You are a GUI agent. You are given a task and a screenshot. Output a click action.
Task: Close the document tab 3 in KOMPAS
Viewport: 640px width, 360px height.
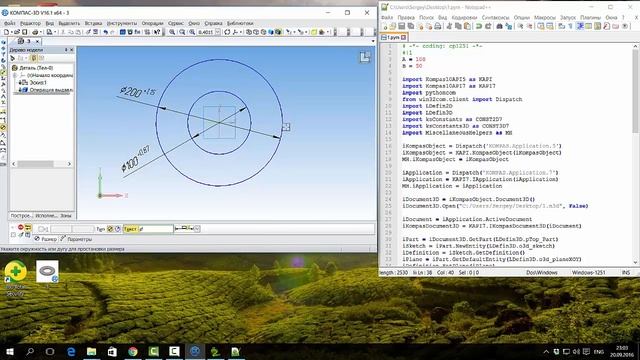click(x=37, y=41)
